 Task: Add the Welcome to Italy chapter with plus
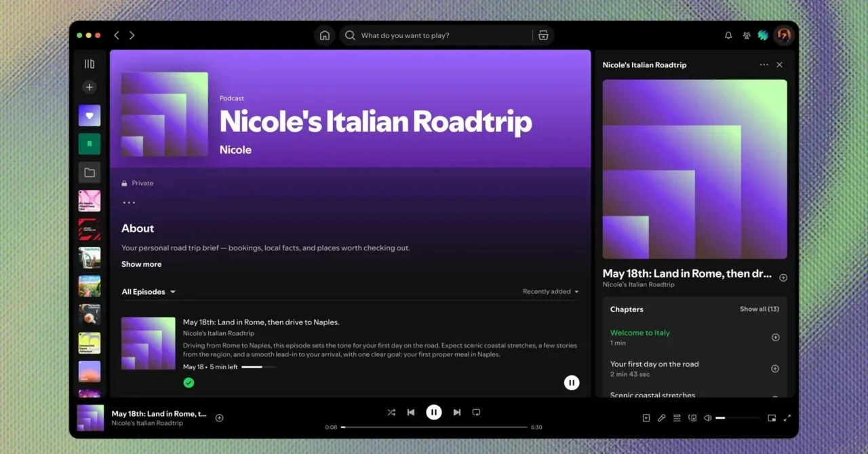(776, 337)
